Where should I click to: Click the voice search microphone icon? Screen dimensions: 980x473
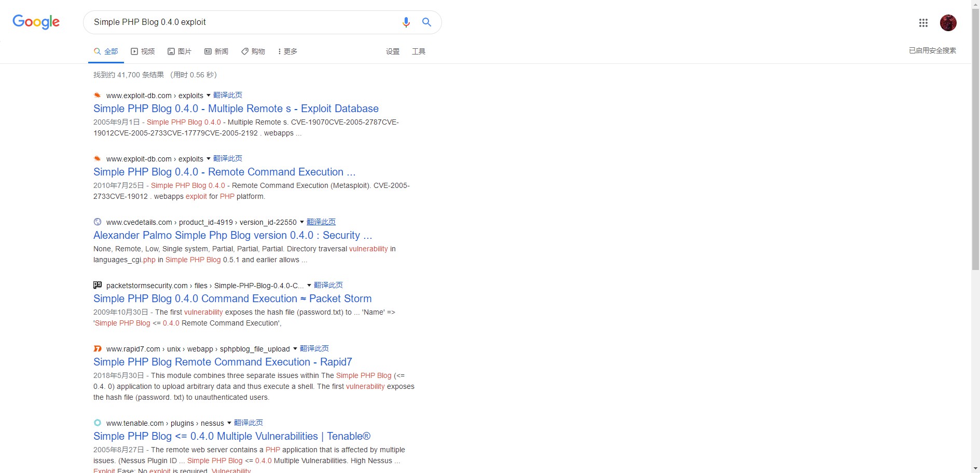(406, 22)
